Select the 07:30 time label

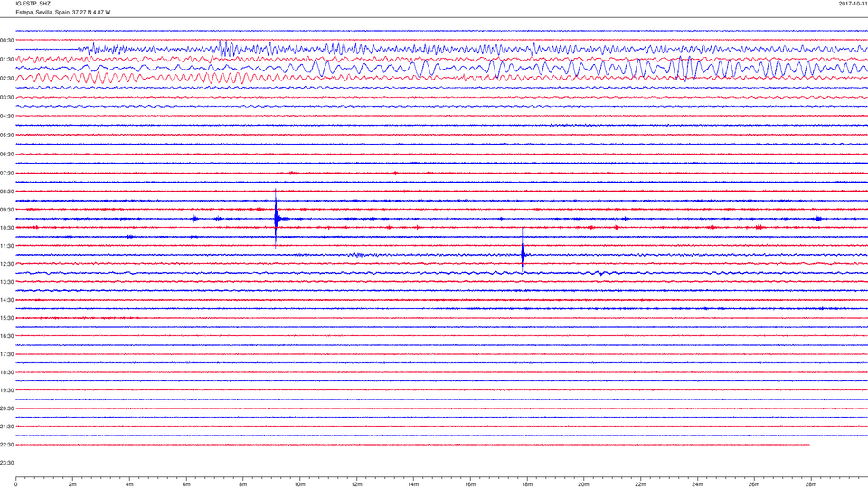[x=7, y=174]
